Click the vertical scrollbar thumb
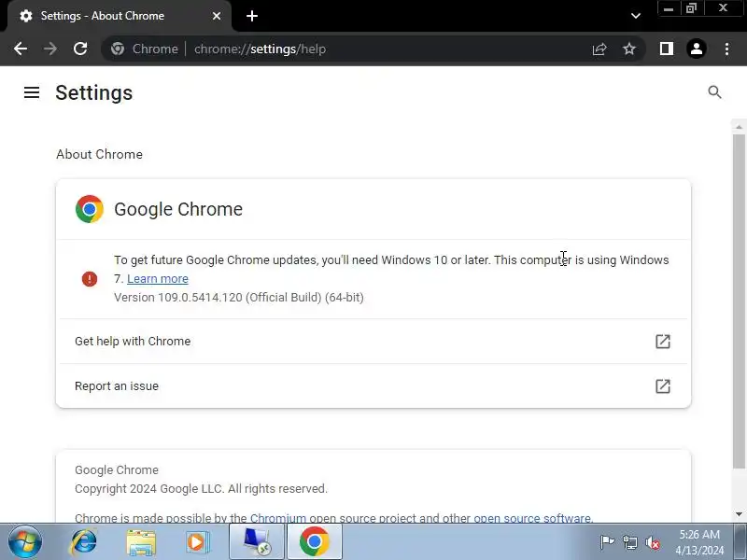 (739, 300)
